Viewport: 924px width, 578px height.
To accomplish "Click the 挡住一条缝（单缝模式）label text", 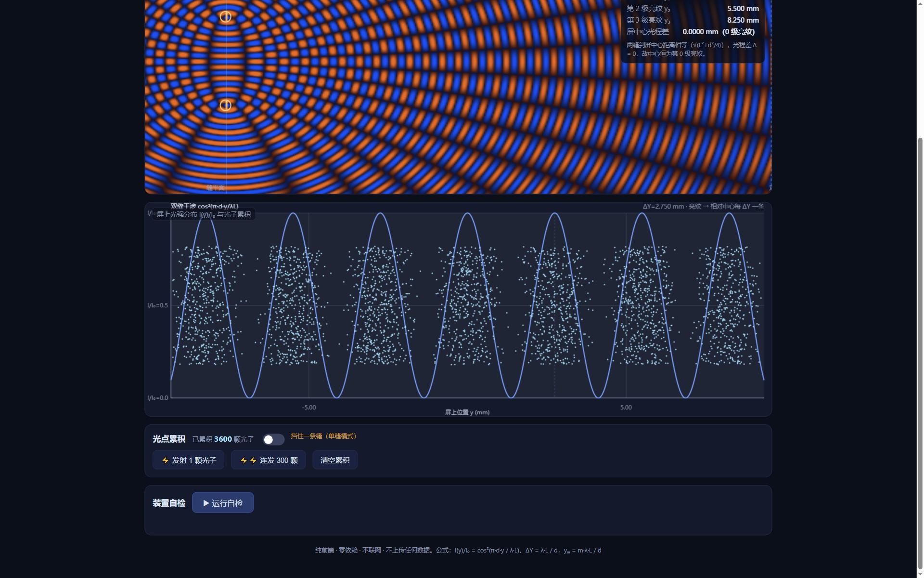I will (323, 436).
